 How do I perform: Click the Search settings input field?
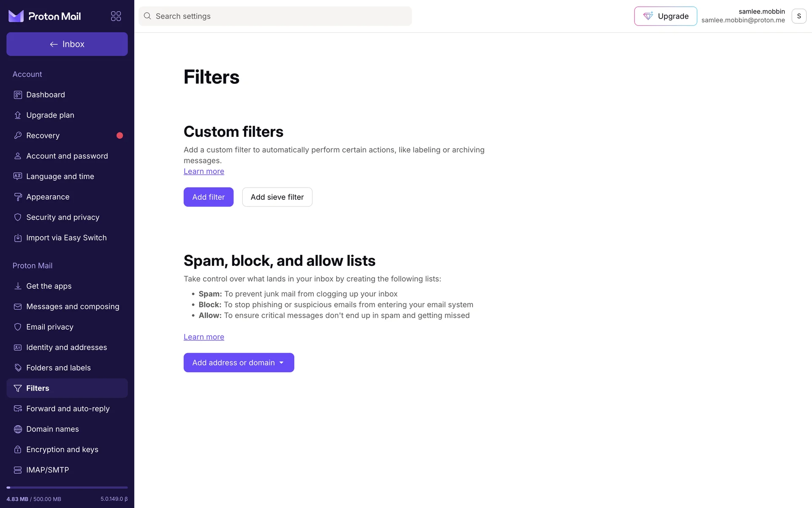[275, 16]
